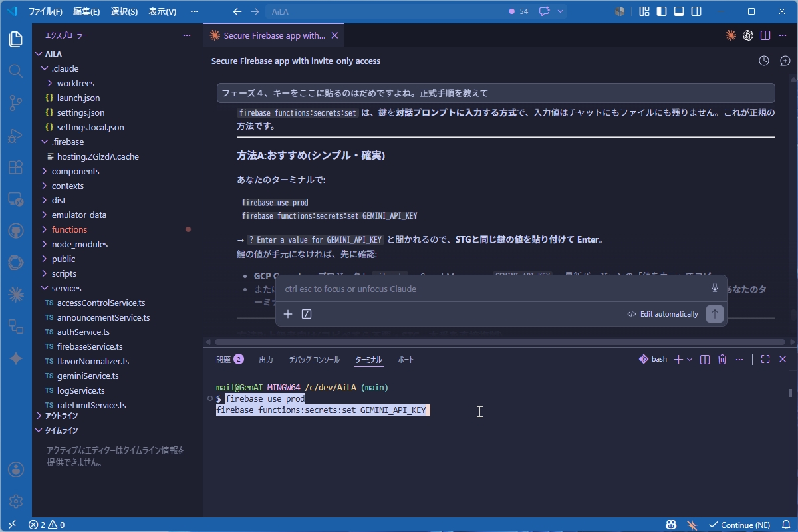The image size is (798, 532).
Task: Open the notifications bell in status bar
Action: tap(787, 525)
